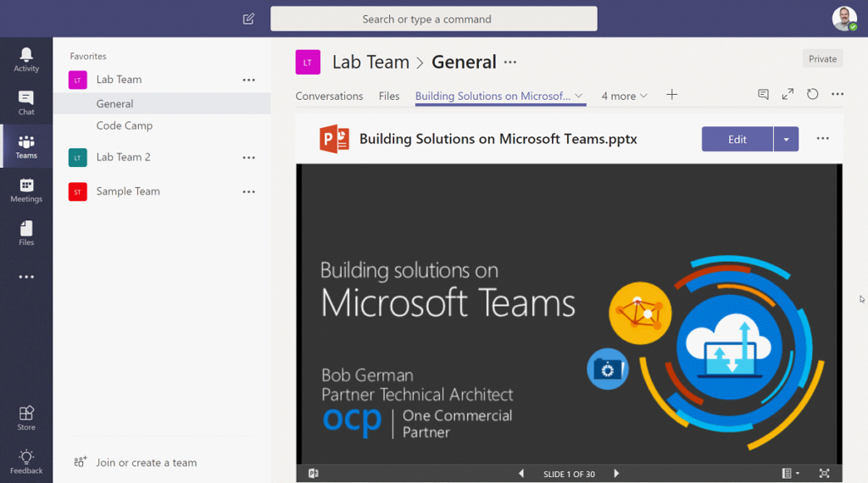Switch to Conversations tab
This screenshot has width=868, height=483.
pos(330,96)
